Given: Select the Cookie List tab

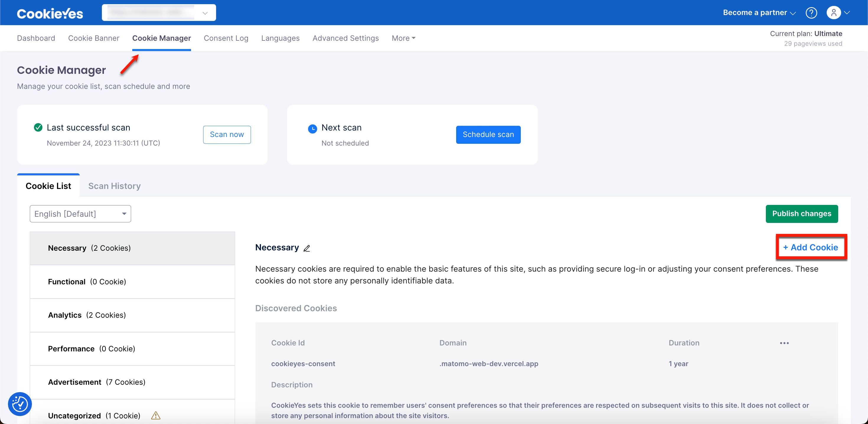Looking at the screenshot, I should coord(48,186).
